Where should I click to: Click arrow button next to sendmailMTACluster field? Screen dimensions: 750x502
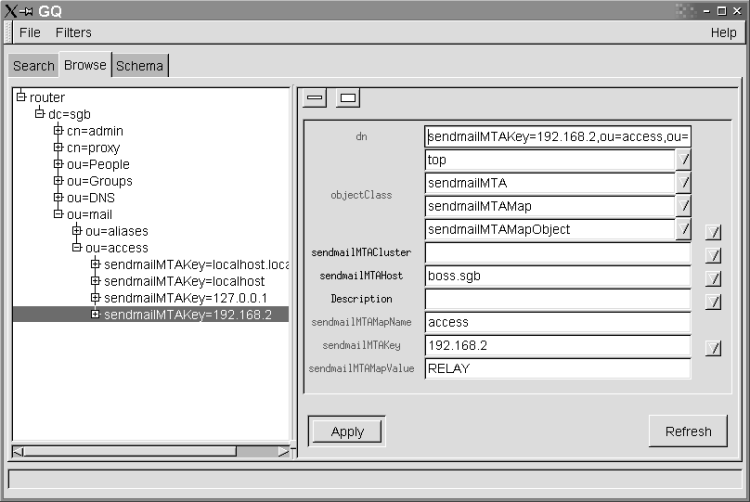(x=712, y=254)
